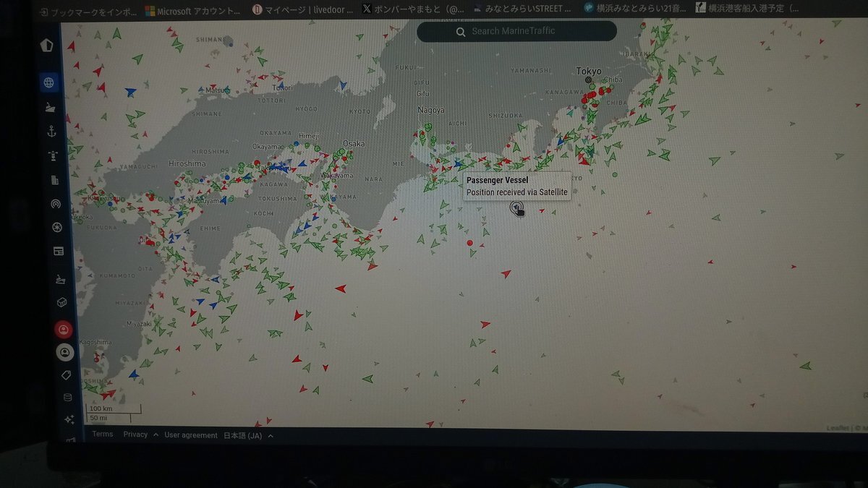Click the Nagoya city label on map
Image resolution: width=868 pixels, height=488 pixels.
pyautogui.click(x=431, y=110)
